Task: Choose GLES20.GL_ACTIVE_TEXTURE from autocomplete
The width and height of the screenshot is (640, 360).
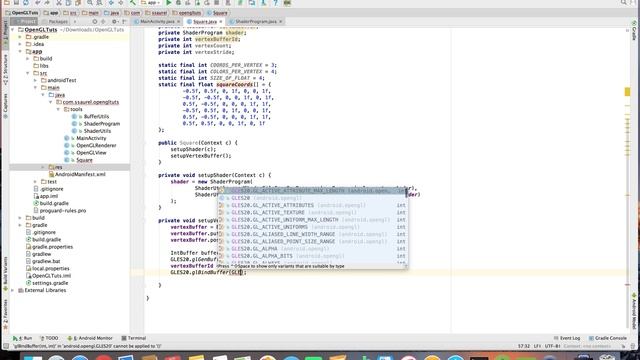Action: pos(313,212)
